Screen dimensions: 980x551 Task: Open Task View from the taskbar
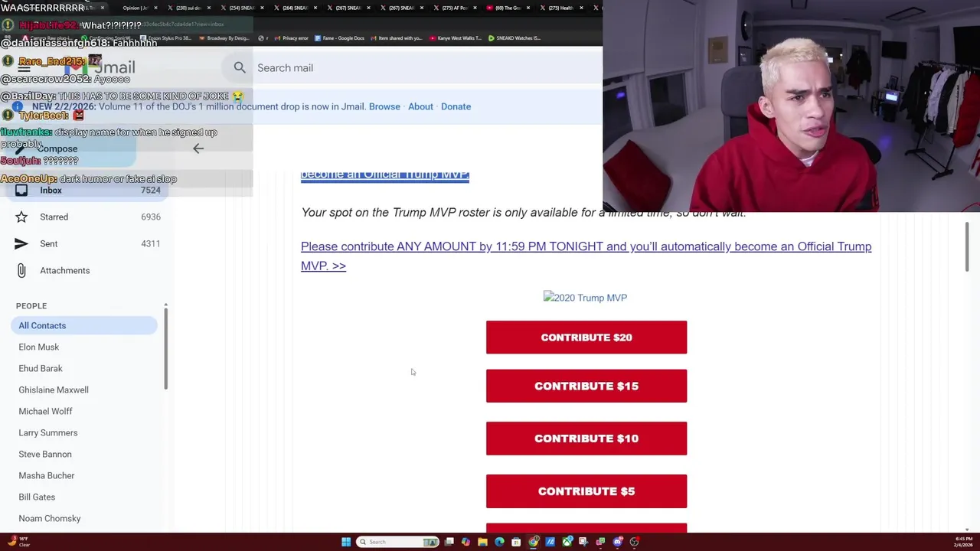[449, 542]
